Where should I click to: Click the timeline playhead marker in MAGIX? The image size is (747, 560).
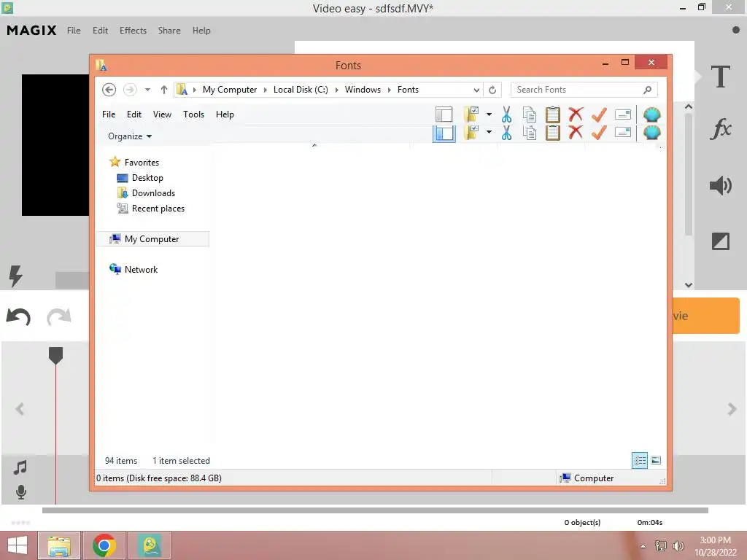tap(55, 356)
